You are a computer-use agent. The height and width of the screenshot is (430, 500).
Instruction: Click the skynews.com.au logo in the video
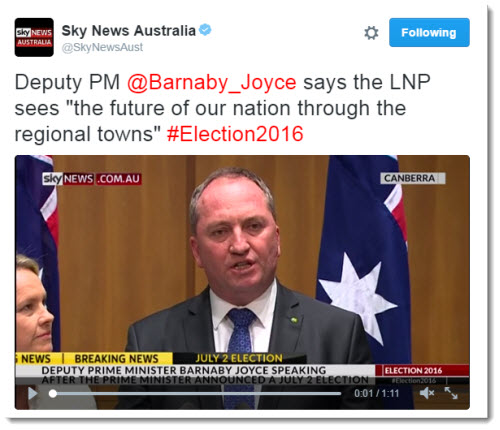(92, 179)
